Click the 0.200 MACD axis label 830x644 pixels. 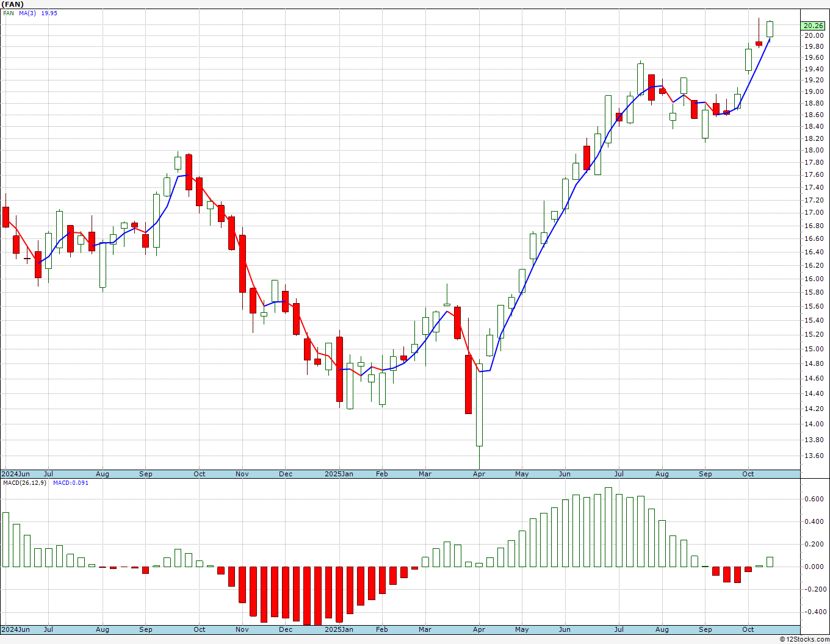tap(814, 544)
